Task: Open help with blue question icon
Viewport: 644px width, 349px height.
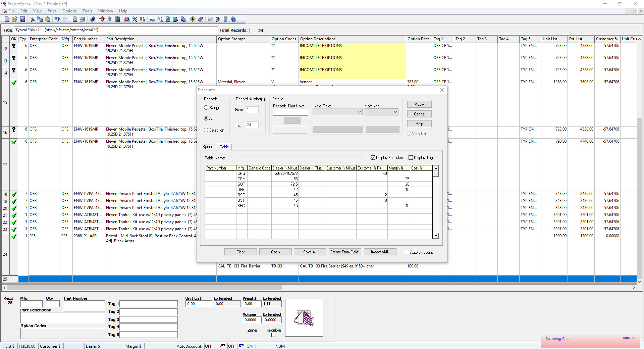Action: [234, 19]
